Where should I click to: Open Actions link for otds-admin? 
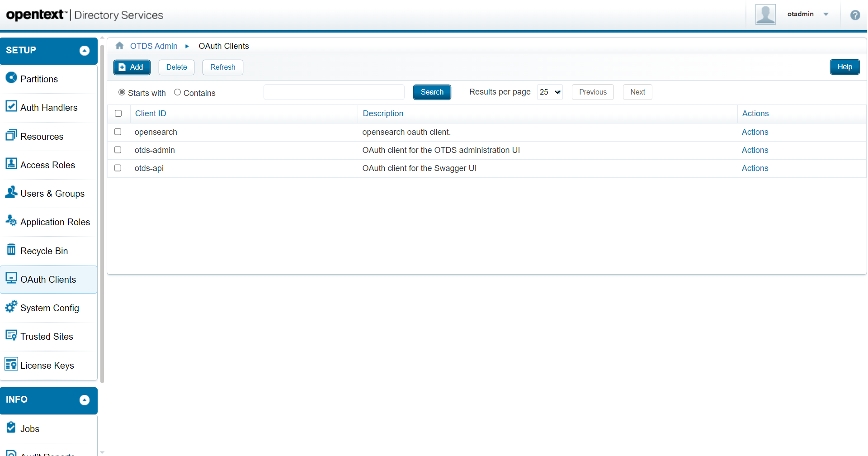click(x=755, y=150)
